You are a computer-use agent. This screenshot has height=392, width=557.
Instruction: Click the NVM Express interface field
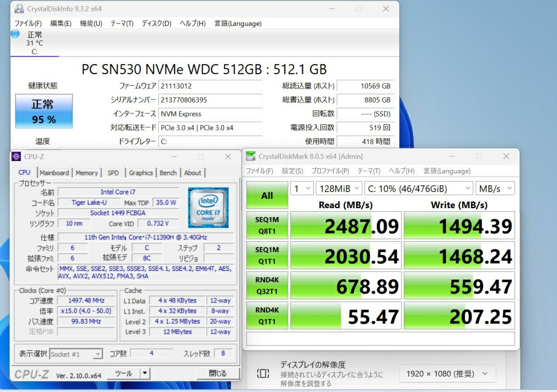(210, 114)
